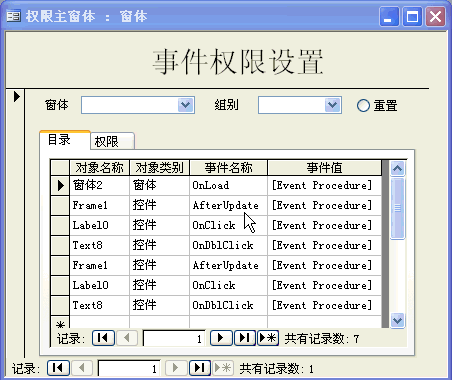Viewport: 452px width, 380px height.
Task: Go to first record in subform navigator
Action: point(103,338)
